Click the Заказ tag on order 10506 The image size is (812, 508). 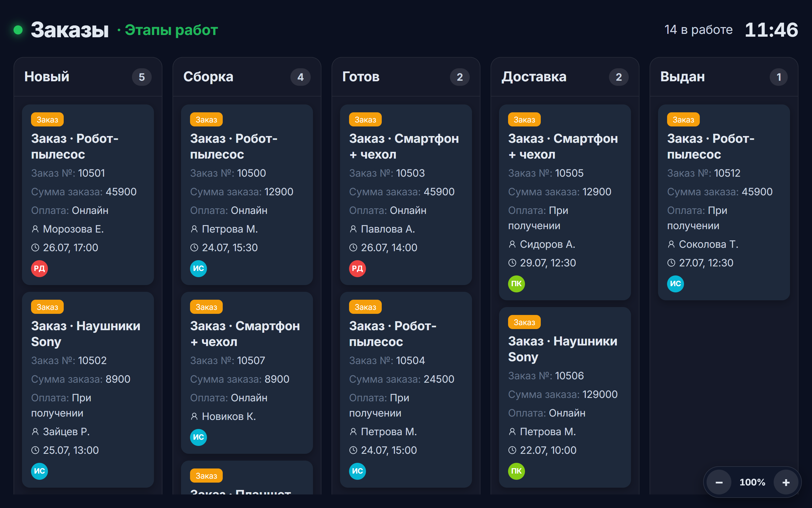click(524, 322)
